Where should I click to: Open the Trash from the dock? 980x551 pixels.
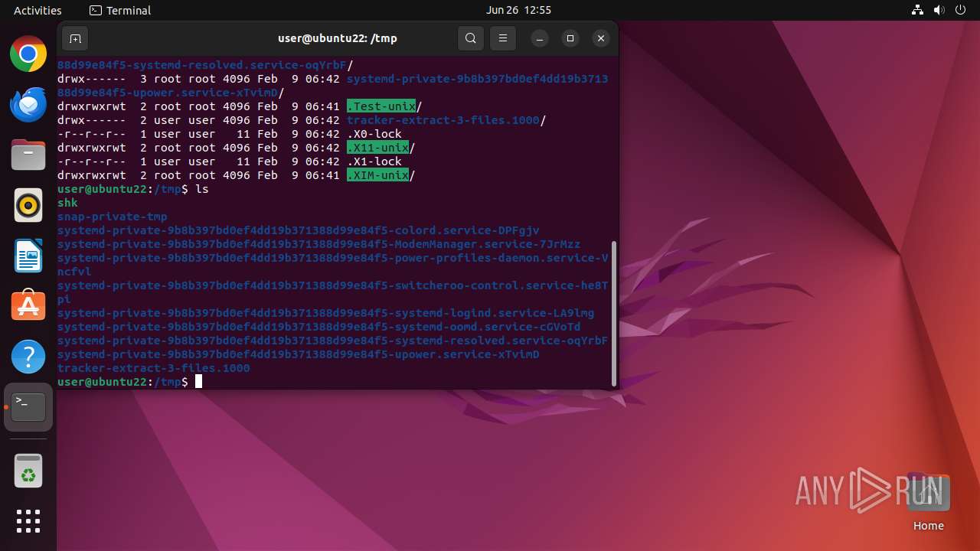28,471
